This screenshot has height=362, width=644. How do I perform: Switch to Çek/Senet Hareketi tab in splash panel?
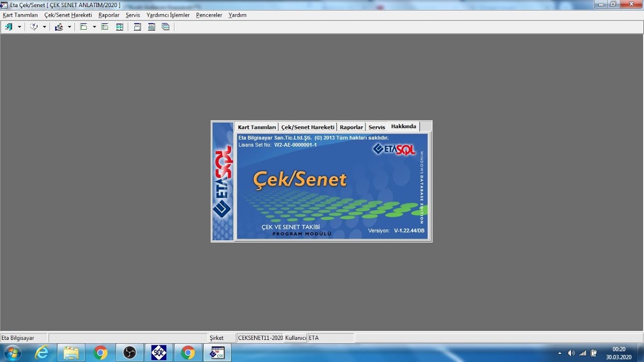(308, 127)
